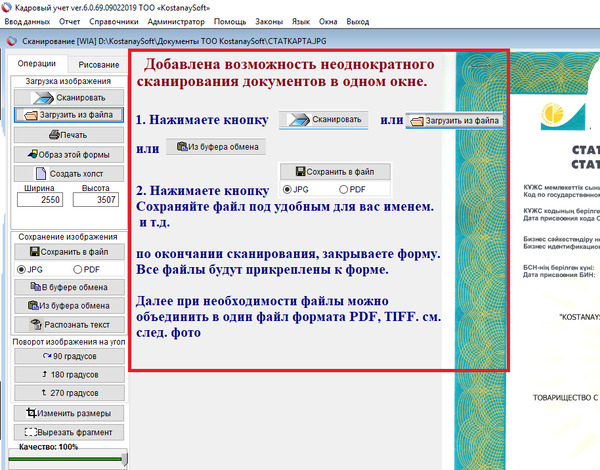Image resolution: width=600 pixels, height=470 pixels.
Task: Save the scan with Сохранить в файл
Action: coord(68,251)
